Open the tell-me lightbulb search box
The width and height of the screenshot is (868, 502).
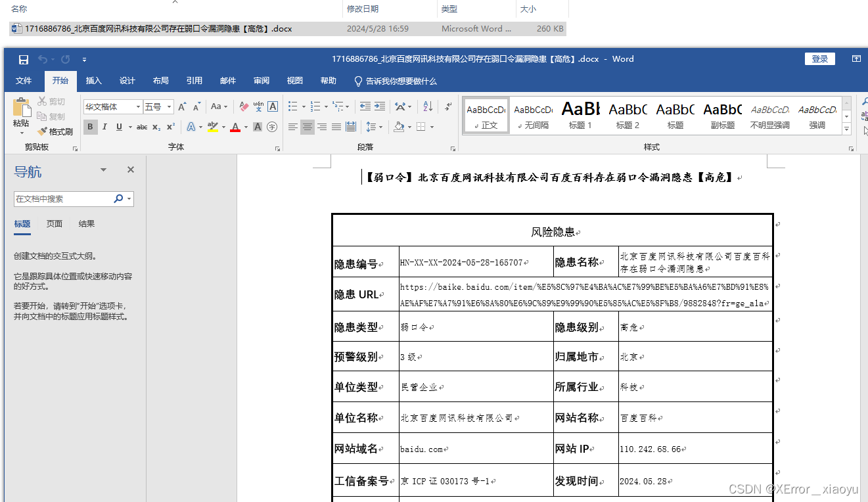(x=396, y=81)
